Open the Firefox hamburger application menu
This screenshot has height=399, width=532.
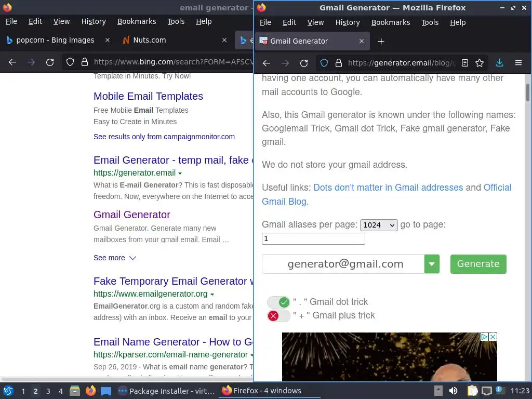pyautogui.click(x=518, y=63)
